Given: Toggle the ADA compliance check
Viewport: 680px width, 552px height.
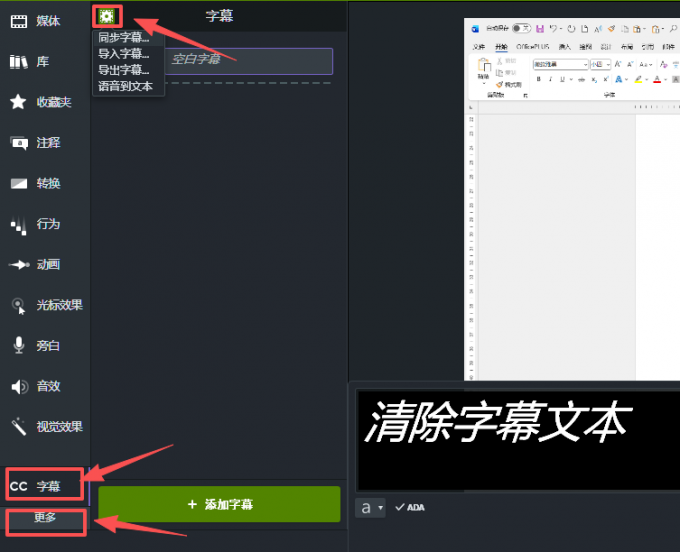Looking at the screenshot, I should click(410, 507).
